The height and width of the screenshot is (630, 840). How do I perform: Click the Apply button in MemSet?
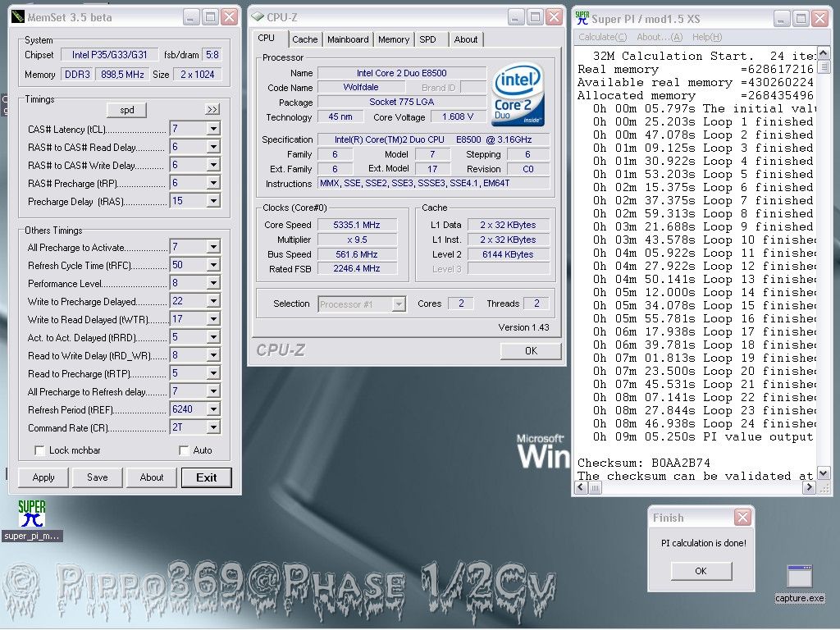click(x=43, y=477)
